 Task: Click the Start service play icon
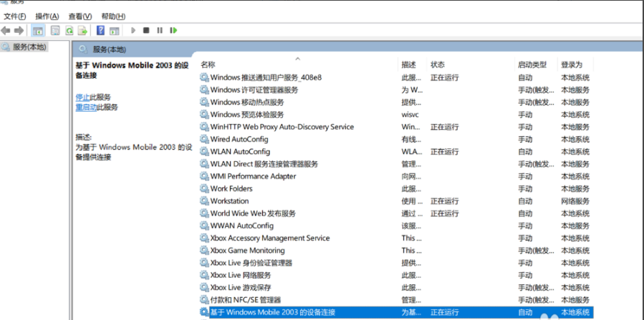133,31
